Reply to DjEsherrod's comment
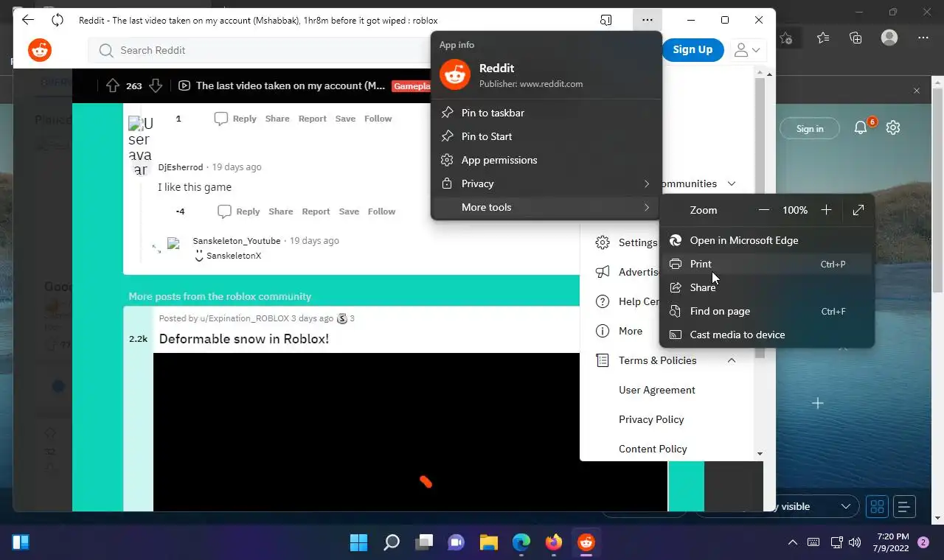The width and height of the screenshot is (944, 560). pyautogui.click(x=239, y=211)
